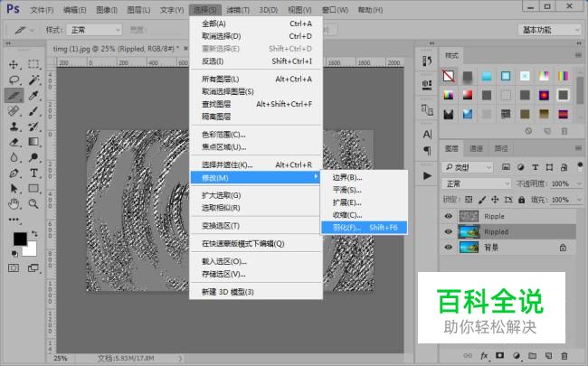Open the 样式 style dropdown
588x366 pixels.
click(x=94, y=30)
